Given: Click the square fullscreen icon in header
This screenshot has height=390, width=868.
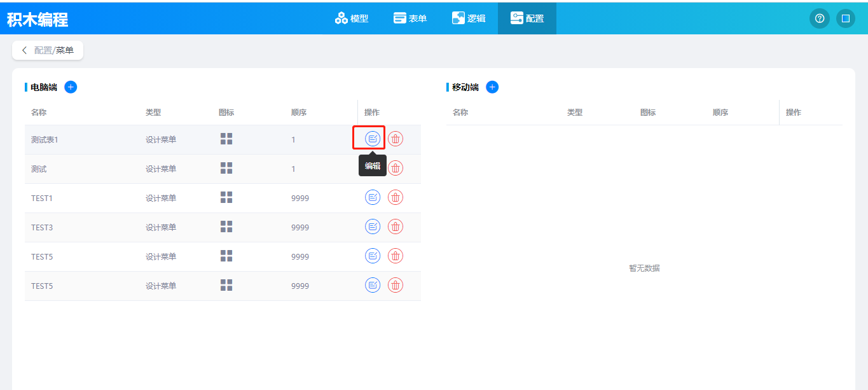Looking at the screenshot, I should pyautogui.click(x=846, y=18).
